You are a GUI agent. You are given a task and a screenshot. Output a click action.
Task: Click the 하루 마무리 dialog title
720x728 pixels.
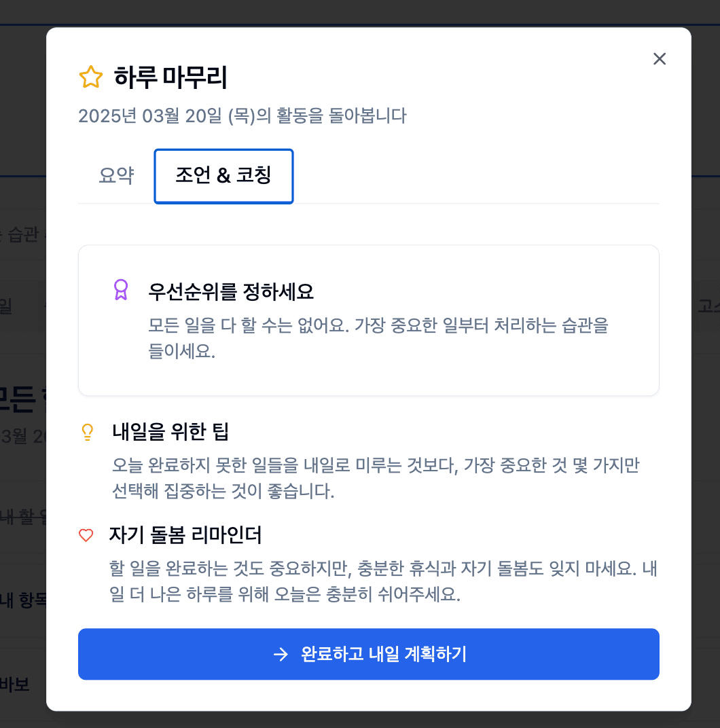coord(170,77)
